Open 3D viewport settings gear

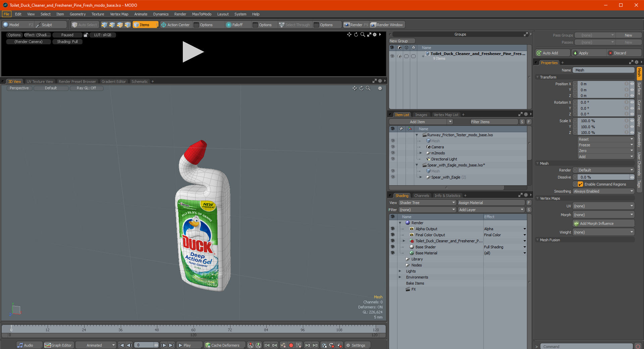click(380, 88)
